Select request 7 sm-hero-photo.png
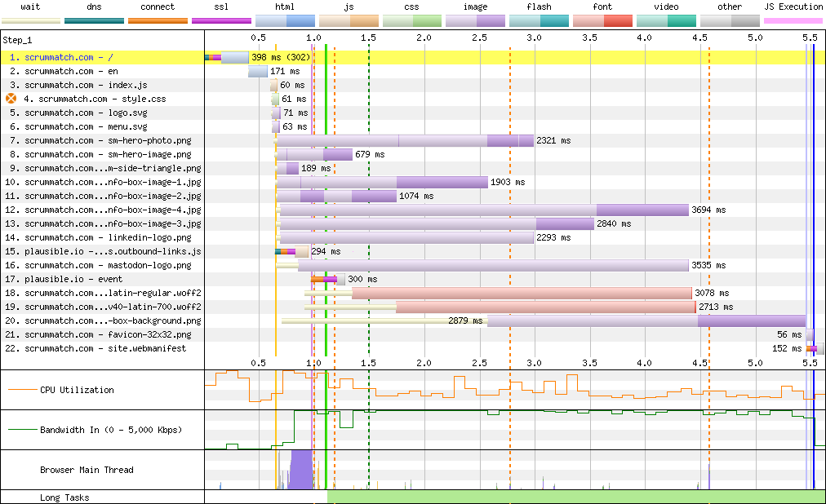The image size is (826, 504). (x=100, y=140)
